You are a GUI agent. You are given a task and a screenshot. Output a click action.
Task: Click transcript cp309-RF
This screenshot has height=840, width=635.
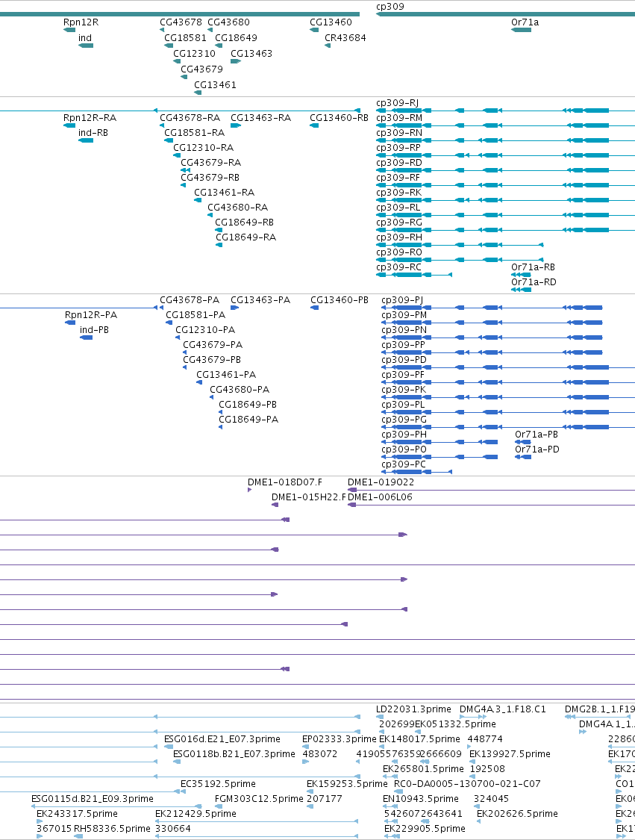tap(398, 178)
